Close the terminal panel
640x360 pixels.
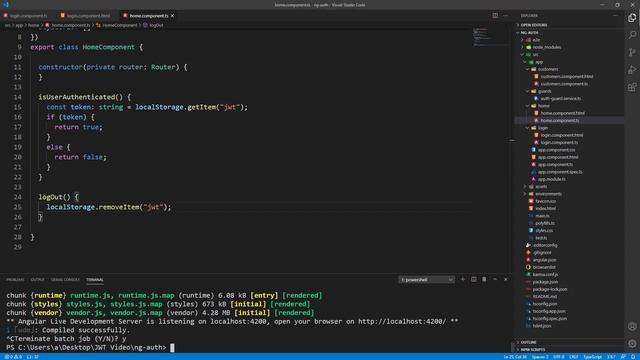(x=506, y=280)
